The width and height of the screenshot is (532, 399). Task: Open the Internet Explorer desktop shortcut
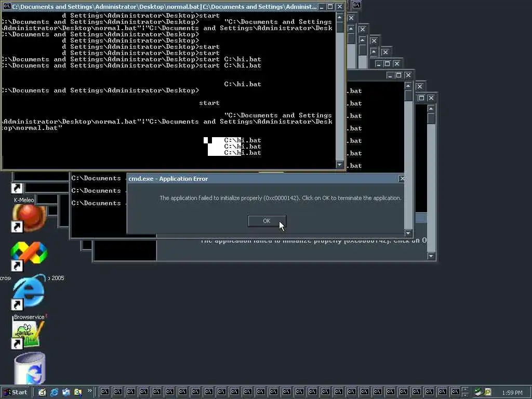(29, 292)
